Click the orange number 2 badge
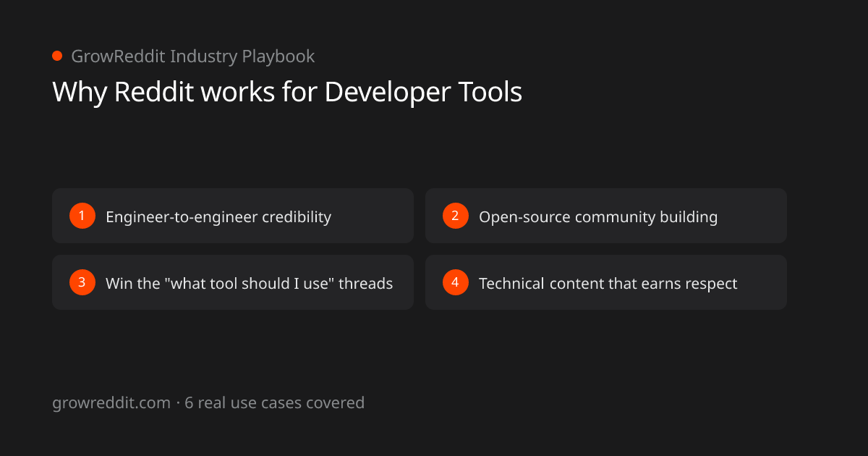868x456 pixels. (x=456, y=216)
